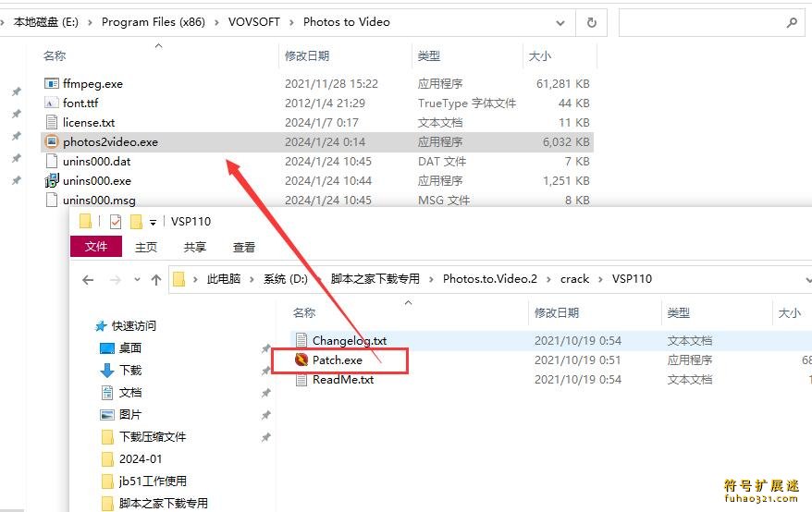812x512 pixels.
Task: Select the Changelog.txt file name
Action: pos(350,341)
